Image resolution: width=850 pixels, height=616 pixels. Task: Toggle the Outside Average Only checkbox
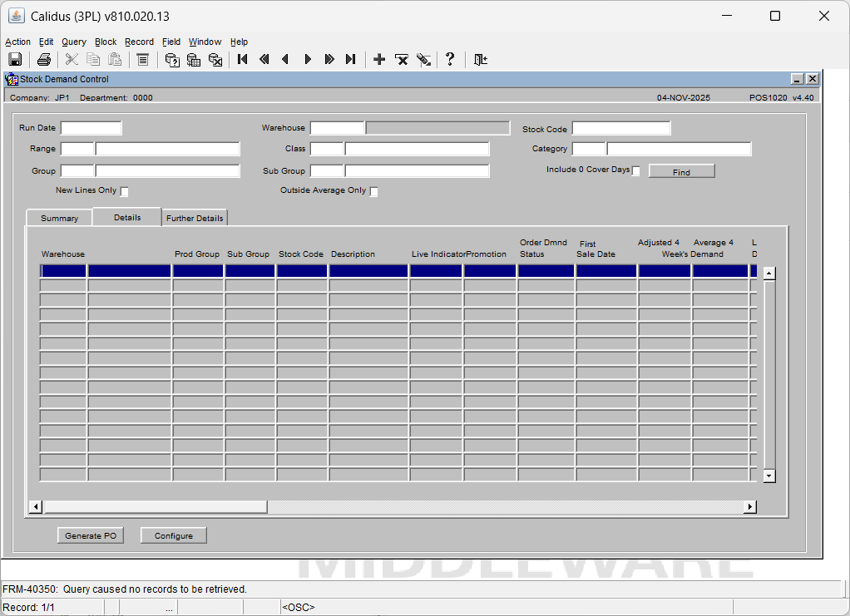pos(373,192)
